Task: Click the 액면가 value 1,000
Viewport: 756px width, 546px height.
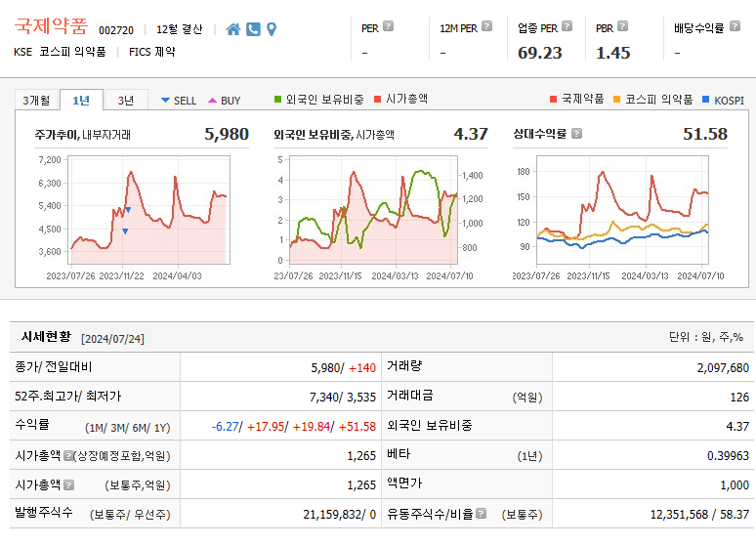Action: (x=735, y=485)
